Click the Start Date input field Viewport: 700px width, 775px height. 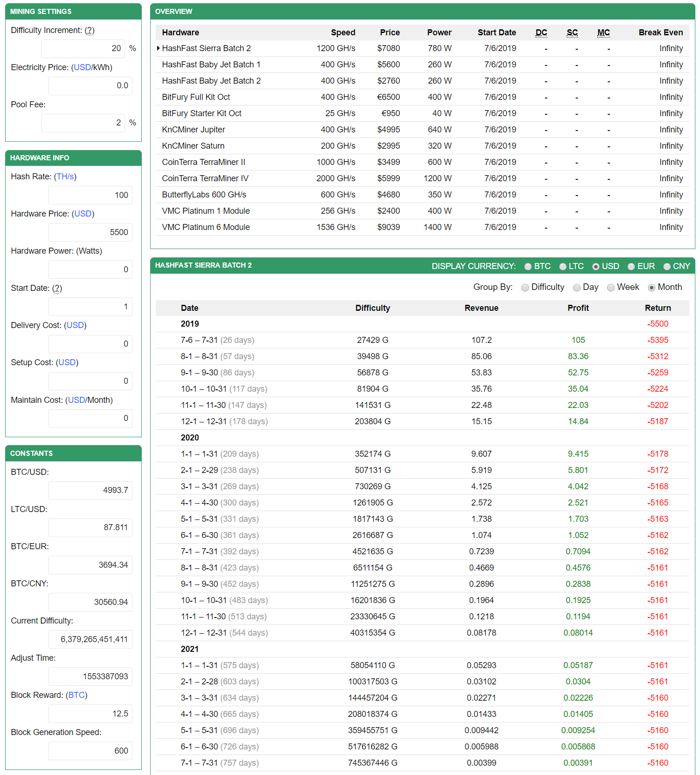click(90, 307)
